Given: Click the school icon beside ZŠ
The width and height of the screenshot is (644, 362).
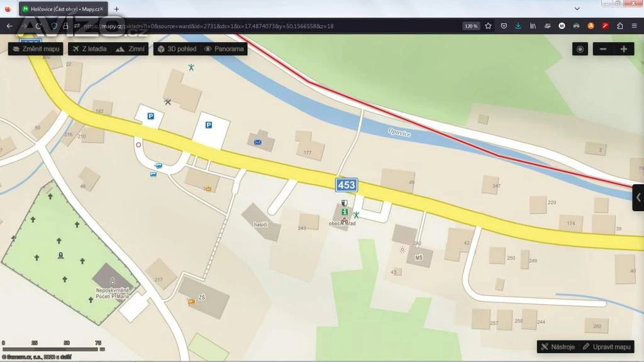Looking at the screenshot, I should click(x=191, y=302).
